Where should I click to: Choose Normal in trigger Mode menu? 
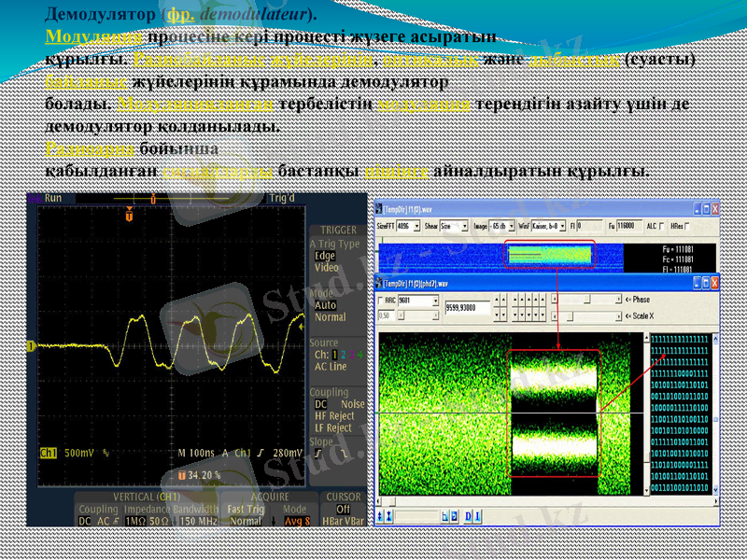click(330, 317)
